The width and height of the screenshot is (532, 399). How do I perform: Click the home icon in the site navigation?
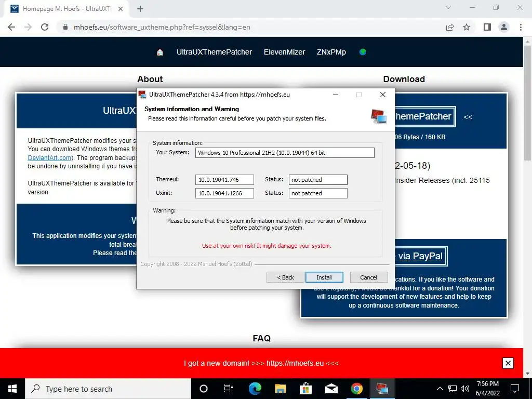[160, 52]
